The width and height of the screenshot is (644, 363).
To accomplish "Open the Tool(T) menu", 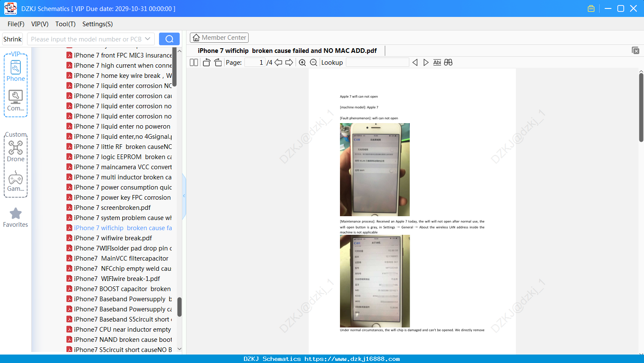I will coord(66,24).
